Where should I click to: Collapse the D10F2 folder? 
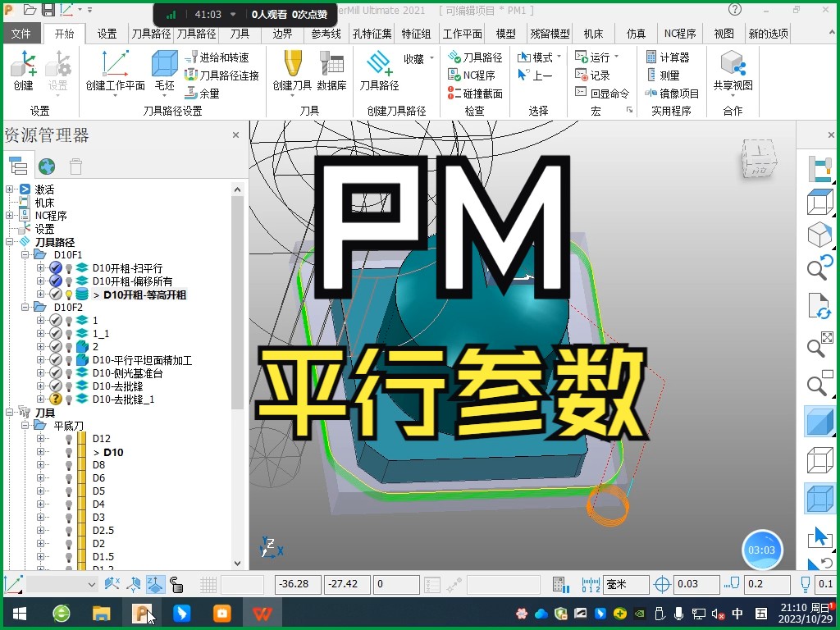[25, 308]
